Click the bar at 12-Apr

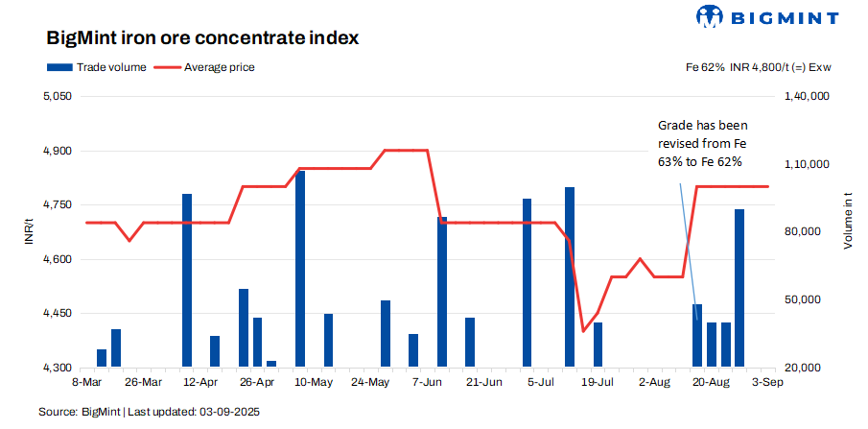[x=187, y=280]
